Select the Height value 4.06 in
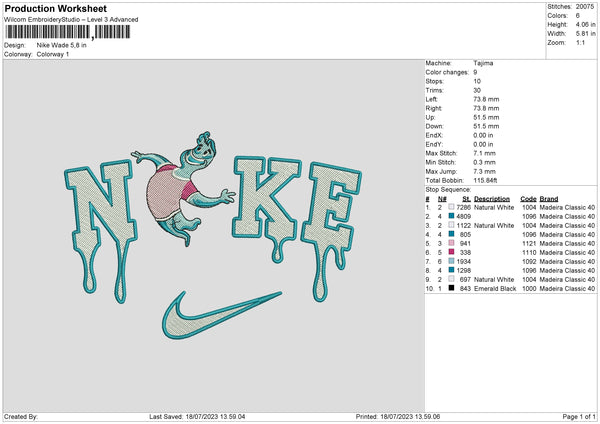Screen dimensions: 600x424 tap(585, 24)
